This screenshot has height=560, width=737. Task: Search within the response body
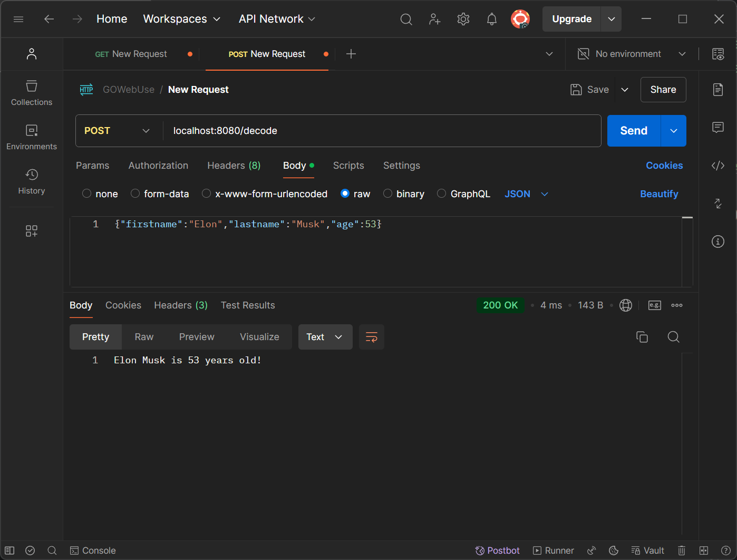(x=674, y=337)
